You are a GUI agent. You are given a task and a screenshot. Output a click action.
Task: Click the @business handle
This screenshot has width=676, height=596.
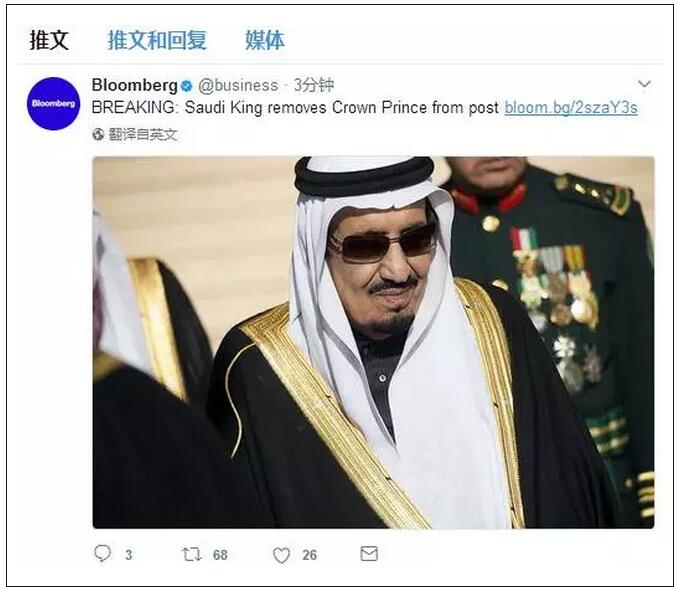coord(238,85)
